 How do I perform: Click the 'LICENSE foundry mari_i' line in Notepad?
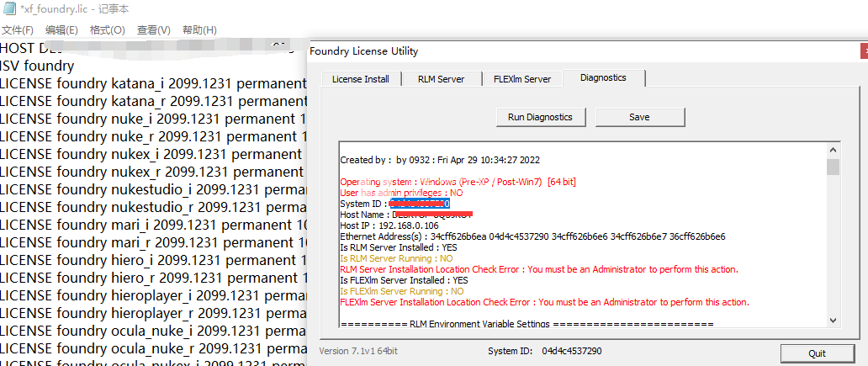click(153, 225)
